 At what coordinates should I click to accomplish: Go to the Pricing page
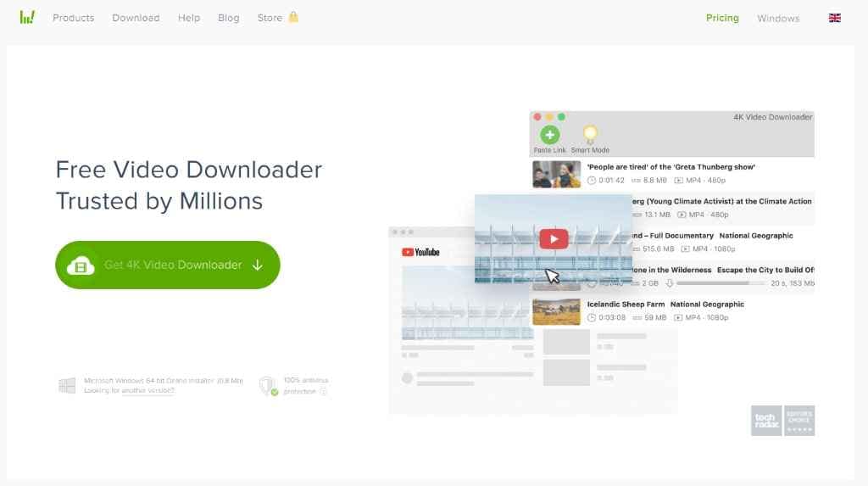[x=722, y=18]
